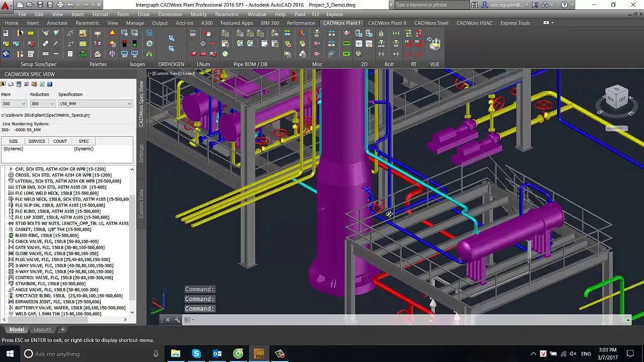Click the red traffic light Isogen icon

tap(124, 43)
